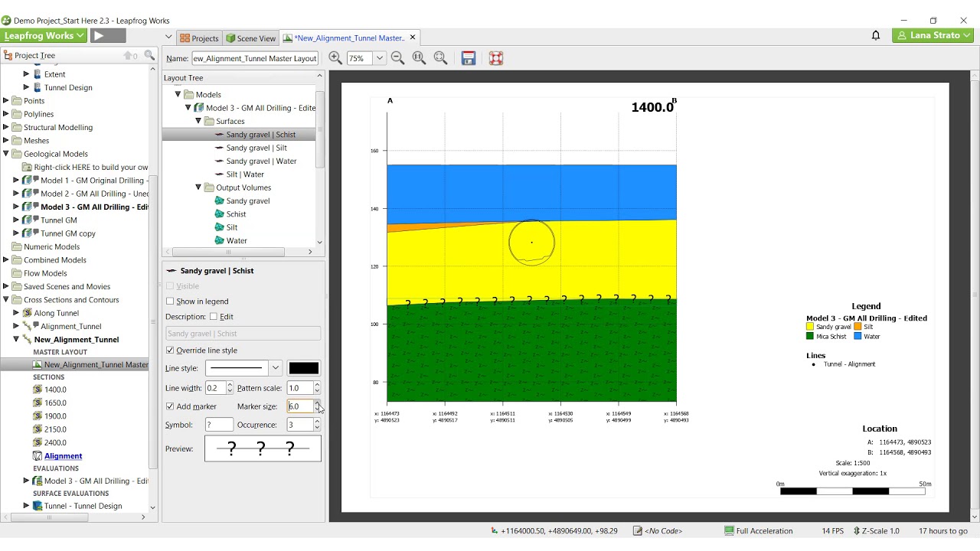
Task: Open the tab list dropdown arrow
Action: click(x=168, y=37)
